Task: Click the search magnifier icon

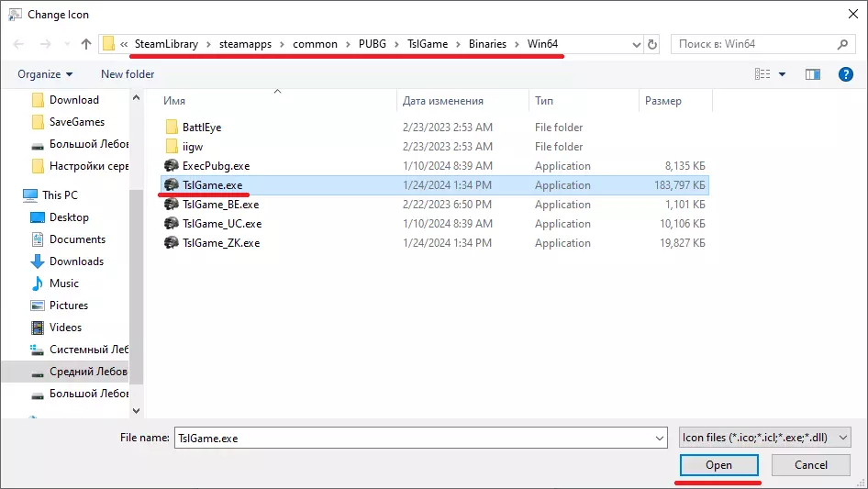Action: (842, 44)
